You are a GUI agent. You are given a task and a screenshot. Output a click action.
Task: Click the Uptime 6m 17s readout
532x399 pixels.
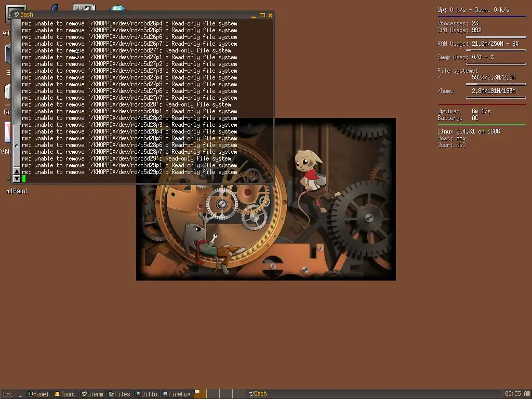[464, 111]
